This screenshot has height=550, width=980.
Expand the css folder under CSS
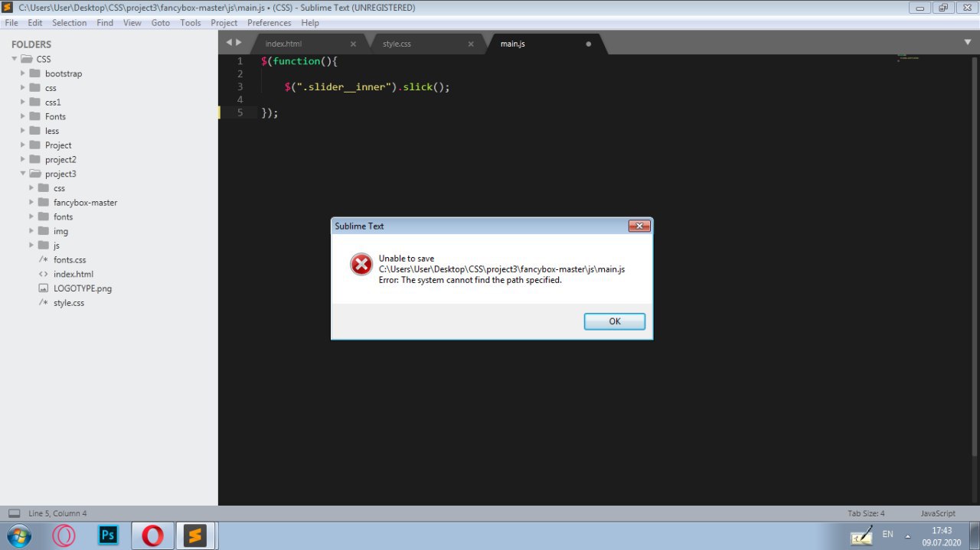[23, 88]
